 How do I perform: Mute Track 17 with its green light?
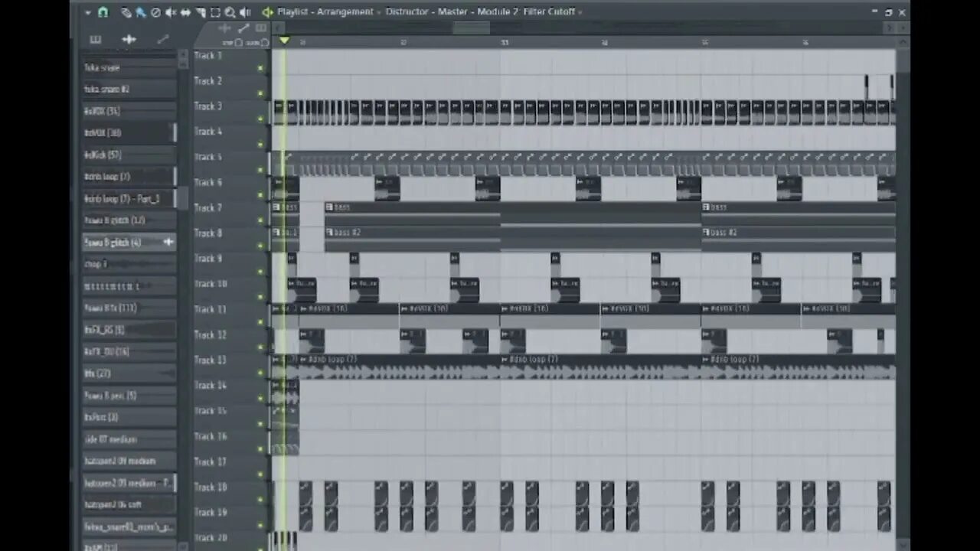(x=260, y=474)
